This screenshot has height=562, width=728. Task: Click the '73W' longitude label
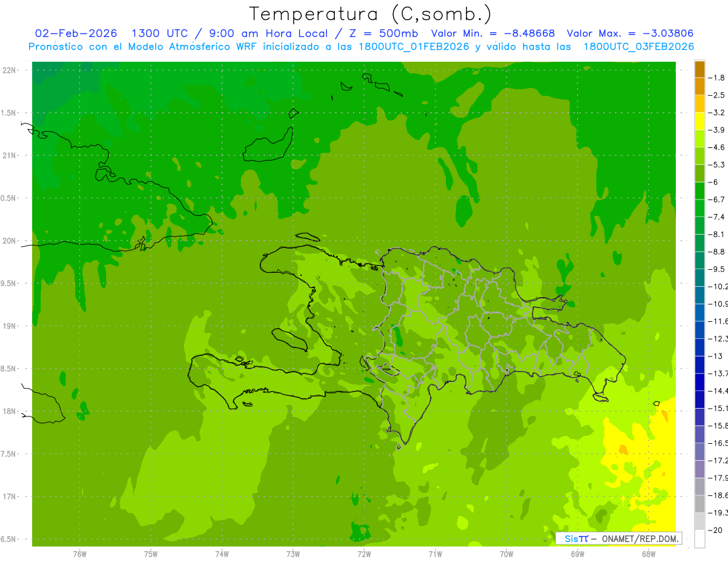click(293, 554)
